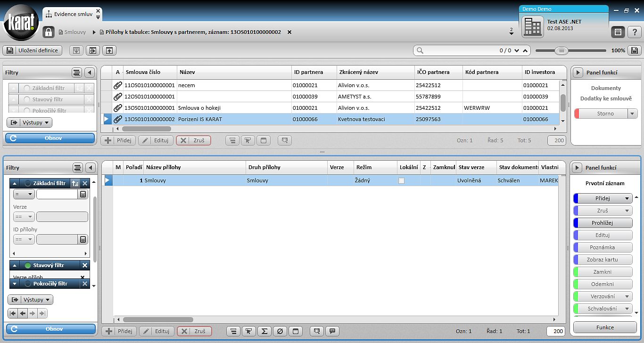Viewport: 644px width, 343px height.
Task: Click the upper grid horizontal scrollbar thumb
Action: 146,129
